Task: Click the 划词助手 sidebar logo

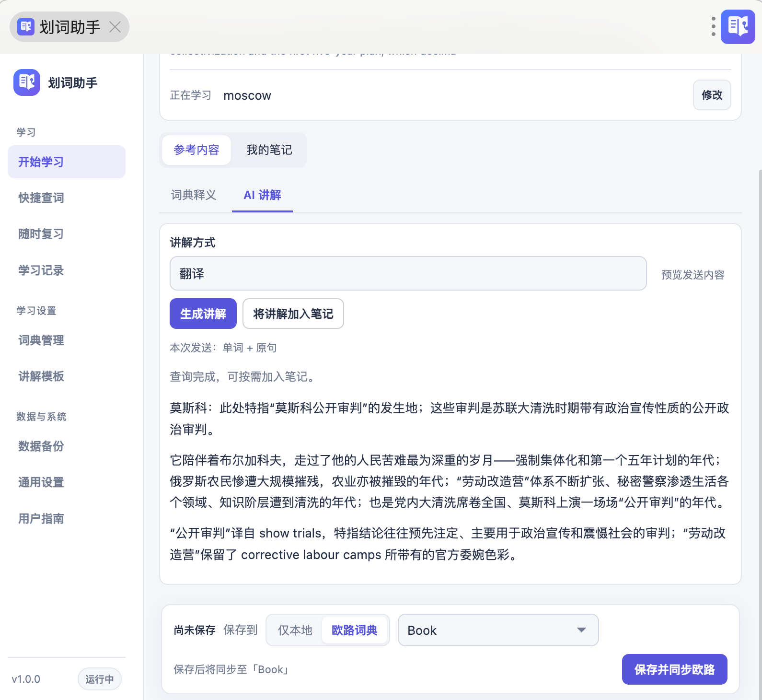Action: coord(27,82)
